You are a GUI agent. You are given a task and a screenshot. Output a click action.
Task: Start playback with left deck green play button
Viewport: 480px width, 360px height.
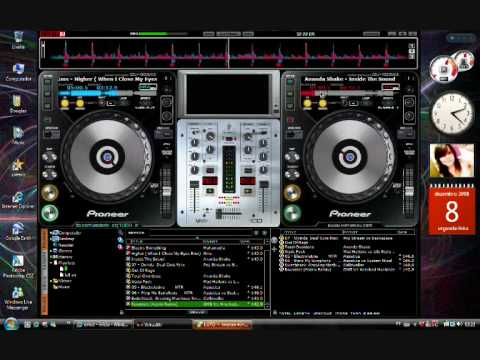50,213
